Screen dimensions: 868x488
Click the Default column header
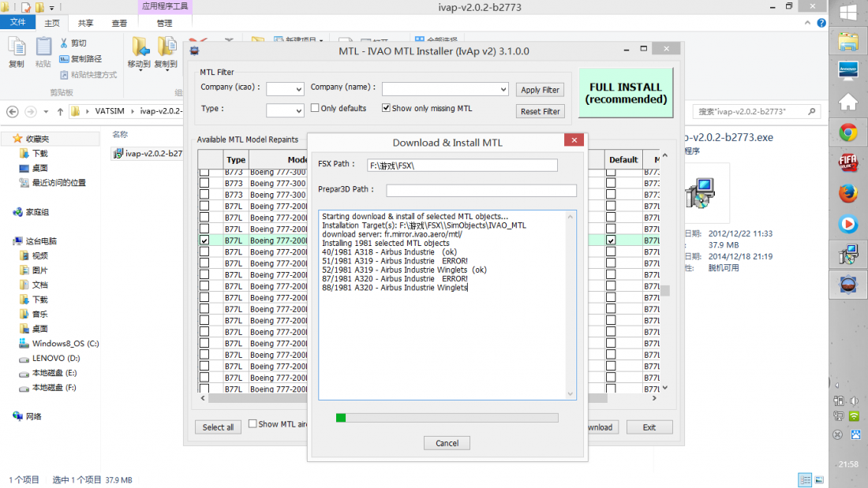click(623, 159)
